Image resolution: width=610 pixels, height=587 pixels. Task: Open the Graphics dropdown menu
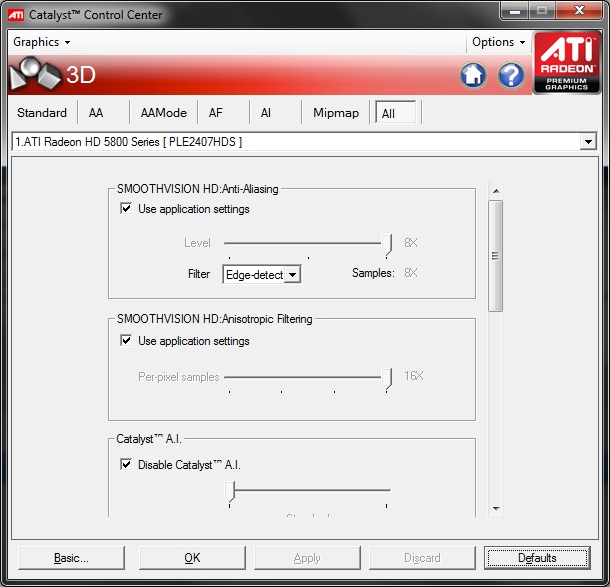tap(42, 42)
